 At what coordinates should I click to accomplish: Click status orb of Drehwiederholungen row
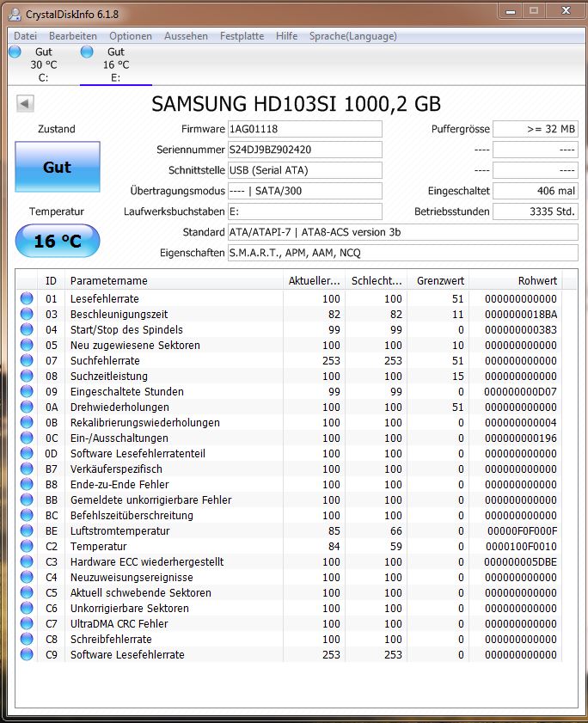[x=27, y=407]
